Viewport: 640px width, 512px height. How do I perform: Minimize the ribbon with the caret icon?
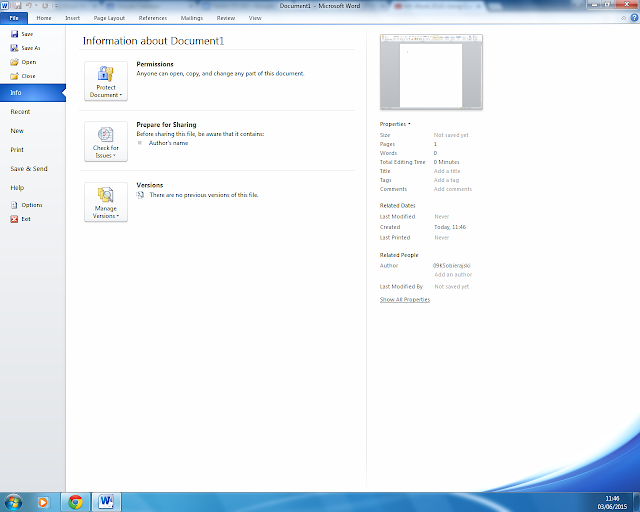pyautogui.click(x=623, y=18)
